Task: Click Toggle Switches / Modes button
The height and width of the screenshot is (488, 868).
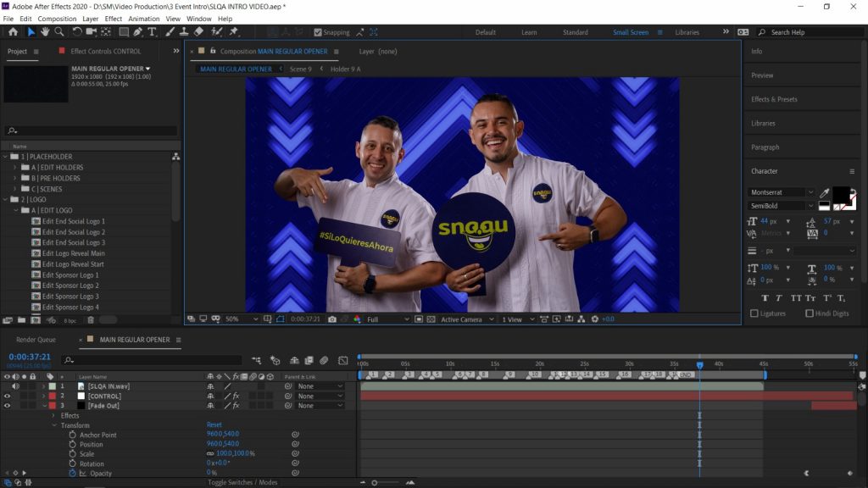Action: (243, 482)
